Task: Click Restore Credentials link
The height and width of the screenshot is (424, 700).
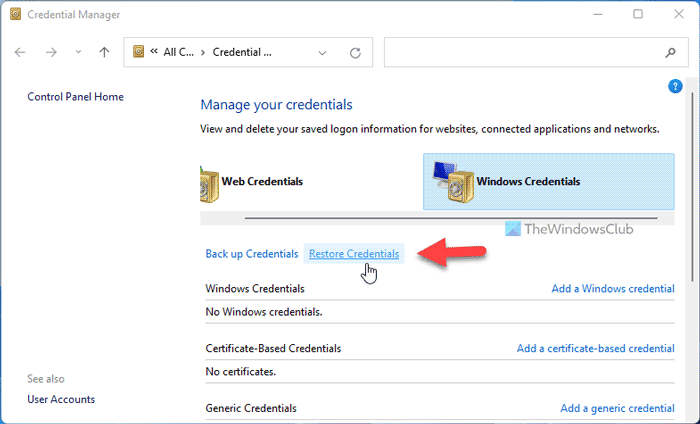Action: point(354,254)
